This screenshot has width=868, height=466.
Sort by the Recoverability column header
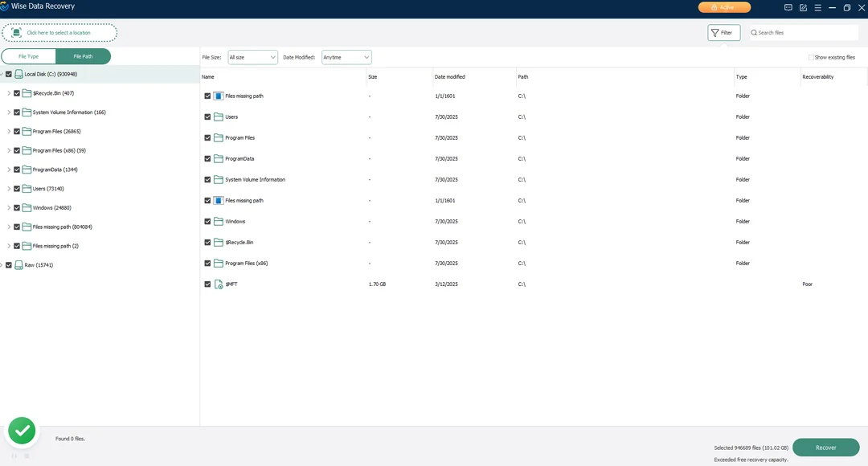[833, 77]
